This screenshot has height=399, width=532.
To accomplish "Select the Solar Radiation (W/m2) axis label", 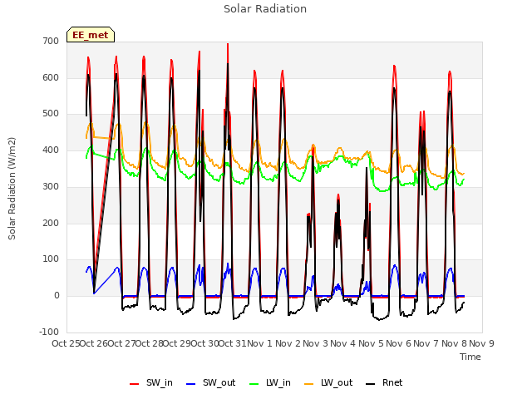I will (12, 189).
